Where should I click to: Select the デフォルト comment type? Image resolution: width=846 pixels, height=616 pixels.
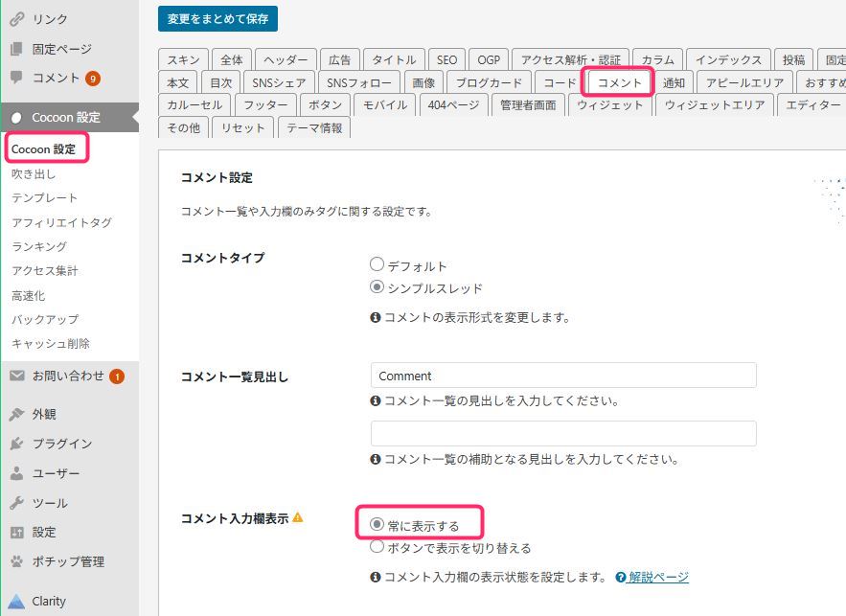point(377,264)
